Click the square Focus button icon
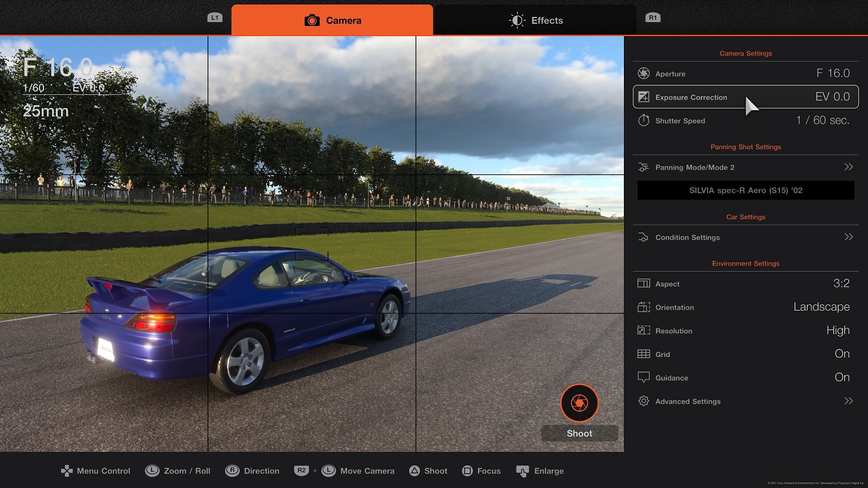The height and width of the screenshot is (488, 868). (x=467, y=470)
